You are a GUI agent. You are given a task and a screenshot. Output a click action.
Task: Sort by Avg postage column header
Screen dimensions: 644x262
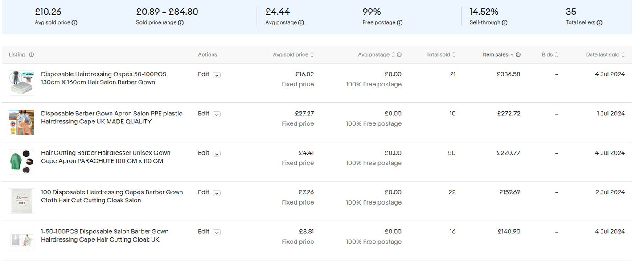tap(376, 55)
